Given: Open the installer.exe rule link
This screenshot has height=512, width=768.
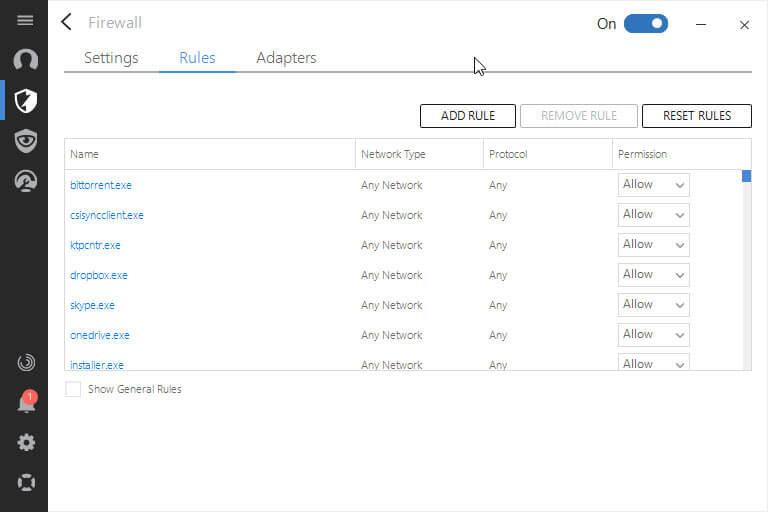Looking at the screenshot, I should click(97, 365).
